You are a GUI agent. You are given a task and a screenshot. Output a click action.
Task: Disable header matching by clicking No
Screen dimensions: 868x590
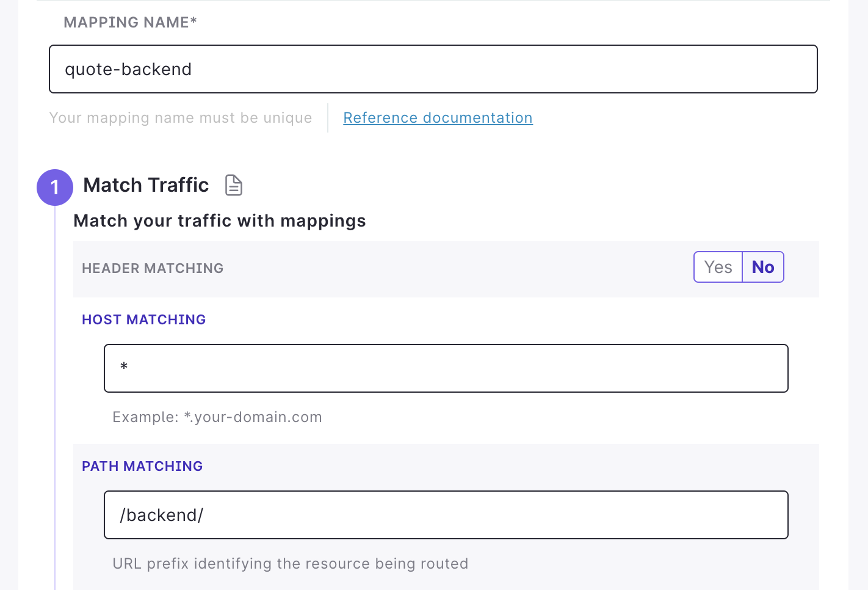tap(762, 267)
